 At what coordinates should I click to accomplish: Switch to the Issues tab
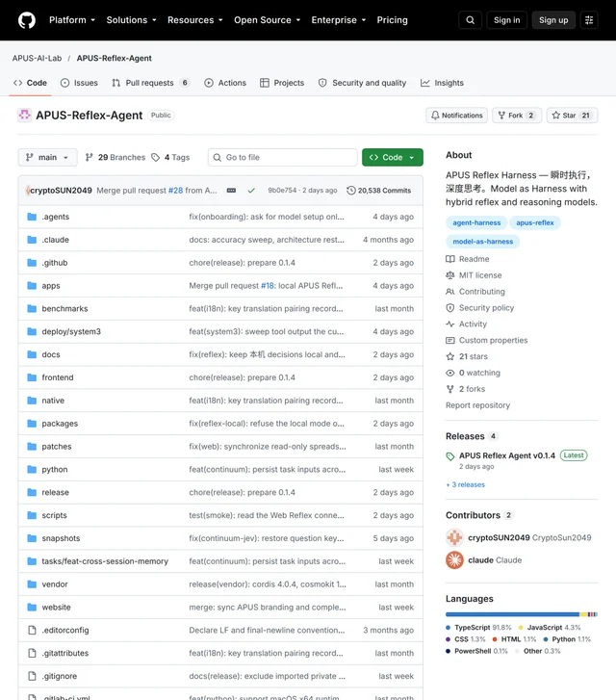pyautogui.click(x=79, y=83)
